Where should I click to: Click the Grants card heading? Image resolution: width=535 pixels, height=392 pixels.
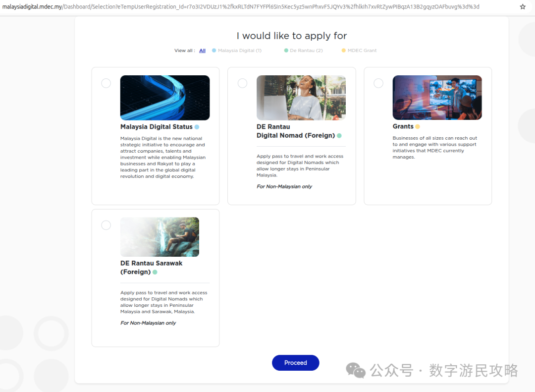pyautogui.click(x=403, y=126)
